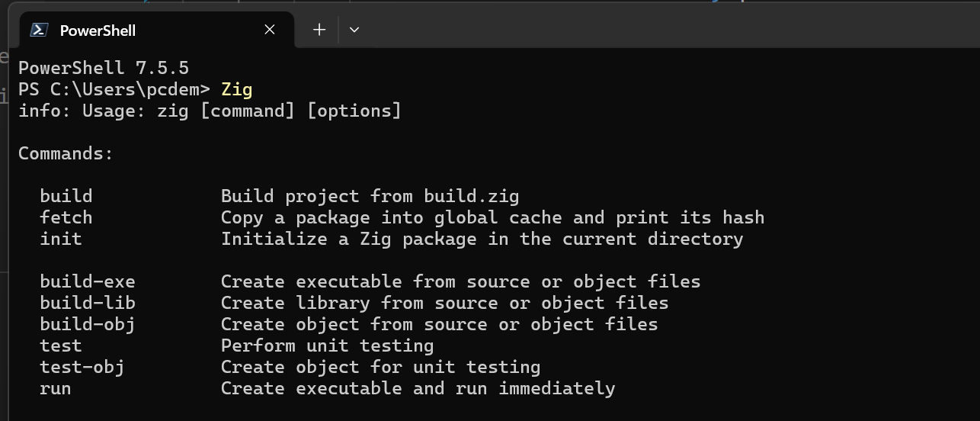
Task: Click the PS C:\Users\pcdem prompt text
Action: [114, 89]
